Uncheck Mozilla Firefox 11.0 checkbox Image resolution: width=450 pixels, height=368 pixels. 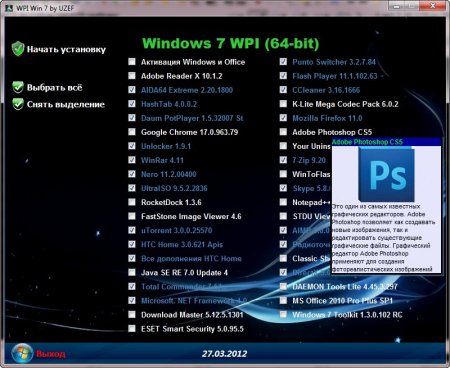(283, 118)
